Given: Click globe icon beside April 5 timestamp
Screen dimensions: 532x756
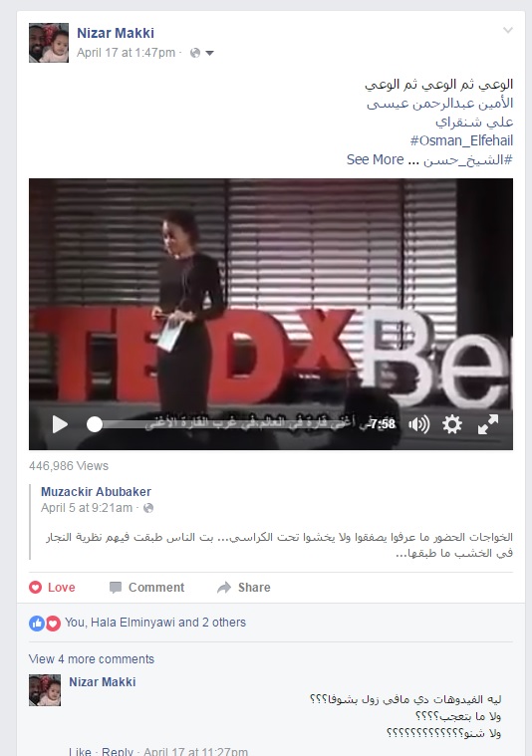Looking at the screenshot, I should click(148, 508).
